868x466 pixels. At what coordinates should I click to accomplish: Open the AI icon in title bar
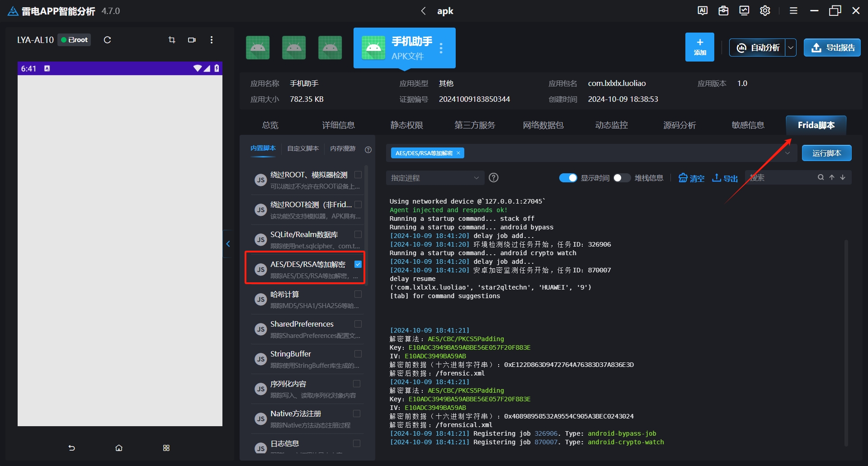[703, 11]
